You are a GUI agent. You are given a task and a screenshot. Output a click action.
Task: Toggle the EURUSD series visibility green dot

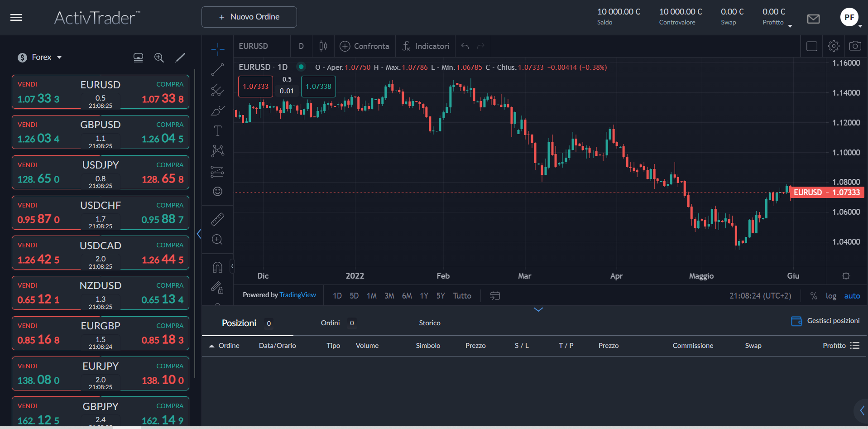coord(301,67)
